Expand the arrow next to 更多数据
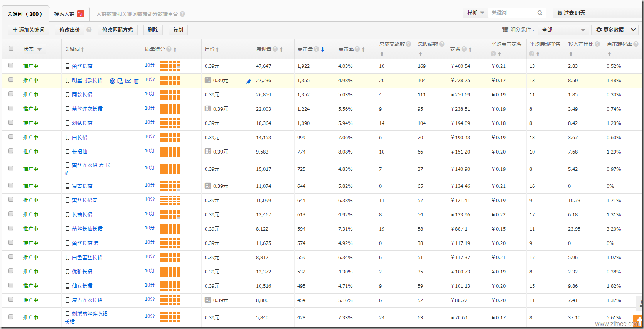The image size is (644, 329). point(633,30)
